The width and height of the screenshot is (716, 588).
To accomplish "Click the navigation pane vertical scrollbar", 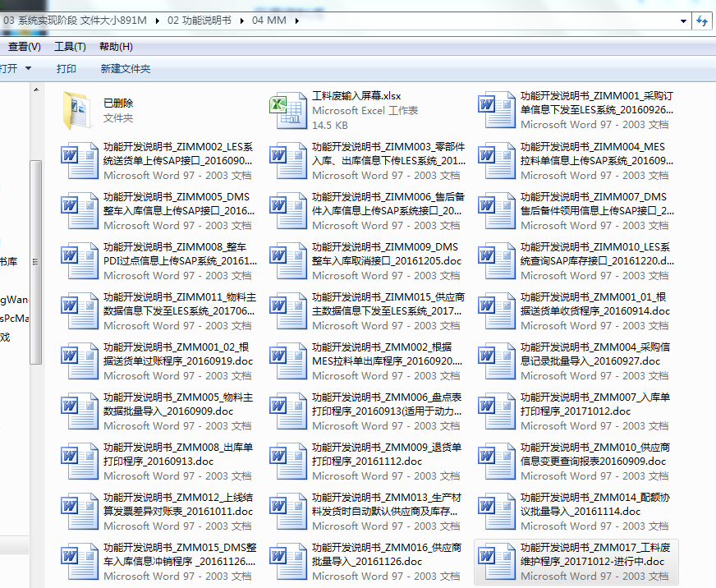I will [35, 263].
